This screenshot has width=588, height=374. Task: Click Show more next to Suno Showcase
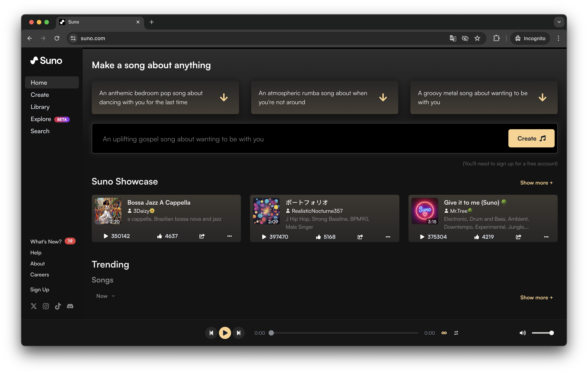(536, 183)
